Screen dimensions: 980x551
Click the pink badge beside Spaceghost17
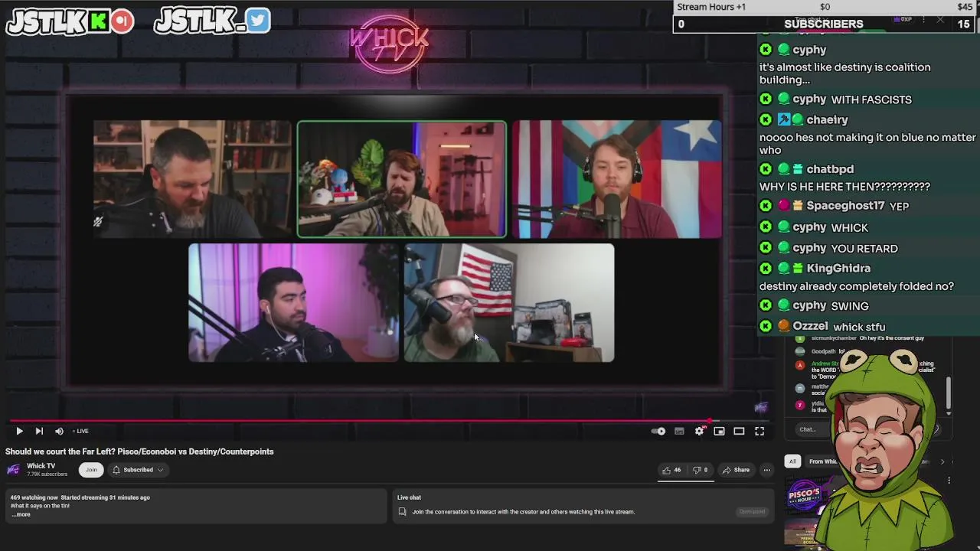point(784,206)
